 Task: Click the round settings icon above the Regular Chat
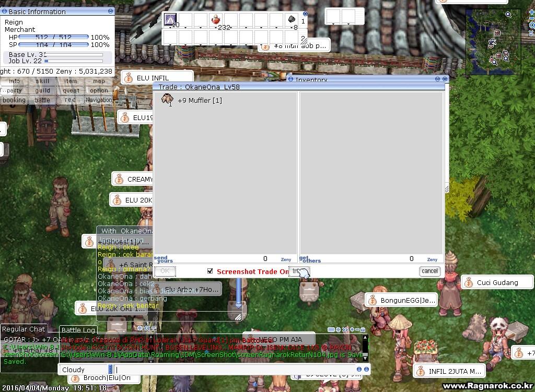[139, 328]
